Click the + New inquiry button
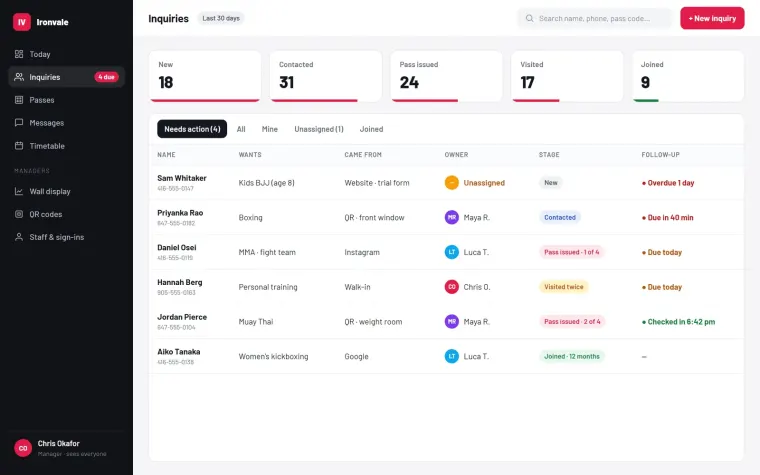Viewport: 760px width, 475px height. pyautogui.click(x=712, y=18)
